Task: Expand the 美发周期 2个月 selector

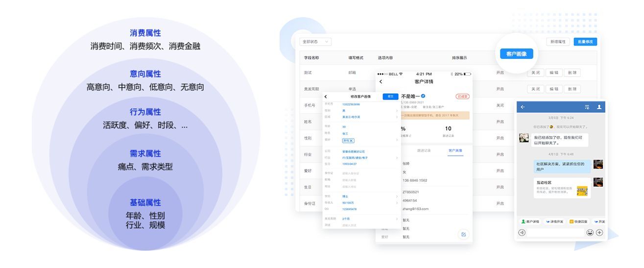Action: [x=397, y=219]
